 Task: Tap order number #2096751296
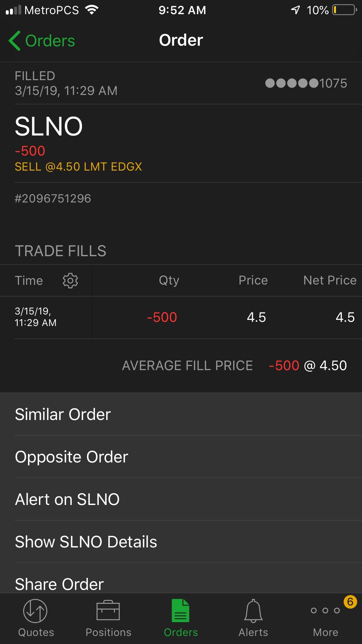tap(53, 199)
